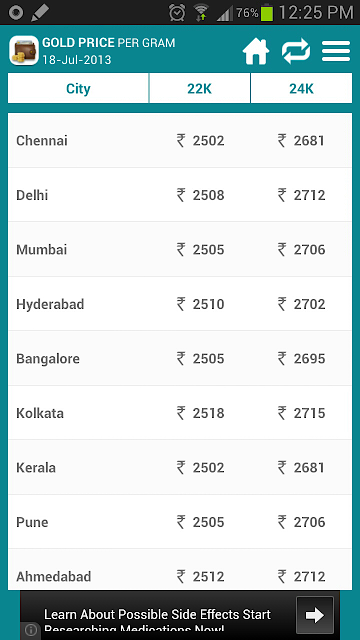Tap the Kolkata row
The height and width of the screenshot is (640, 360).
180,413
